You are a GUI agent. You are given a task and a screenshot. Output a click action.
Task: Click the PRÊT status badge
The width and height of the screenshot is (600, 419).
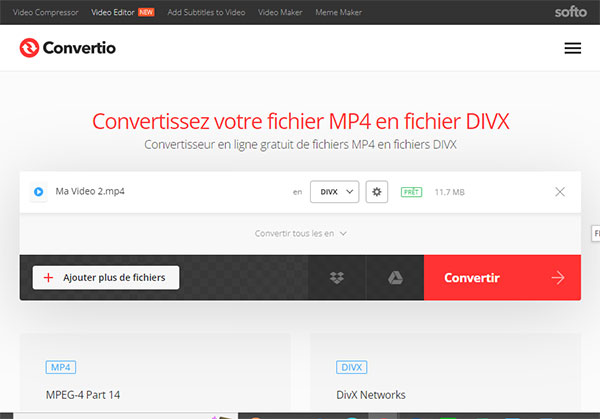411,192
